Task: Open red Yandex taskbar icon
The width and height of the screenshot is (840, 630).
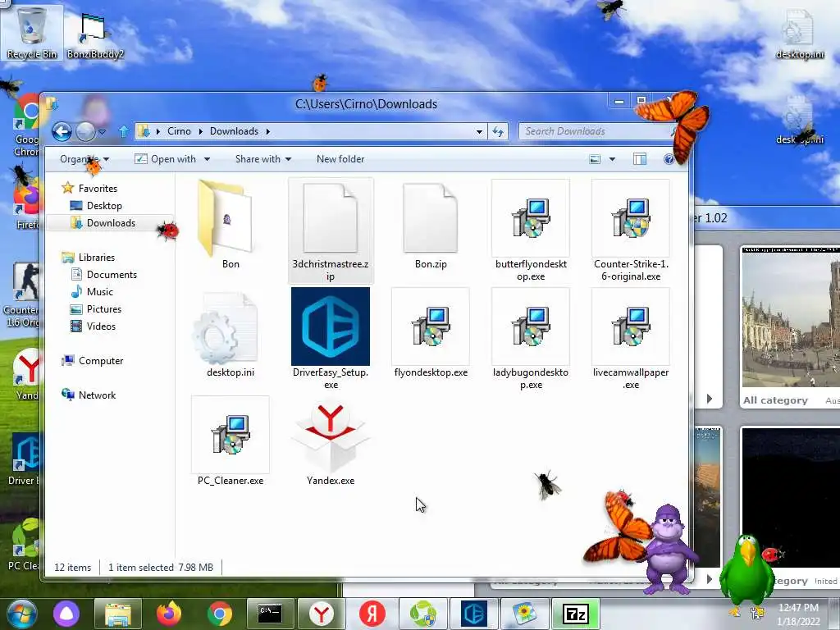Action: pyautogui.click(x=372, y=614)
